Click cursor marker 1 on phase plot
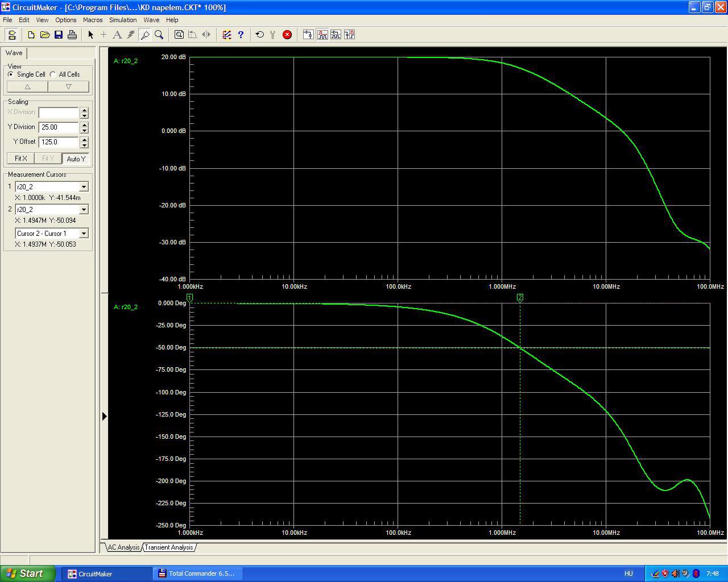This screenshot has width=728, height=582. tap(190, 298)
